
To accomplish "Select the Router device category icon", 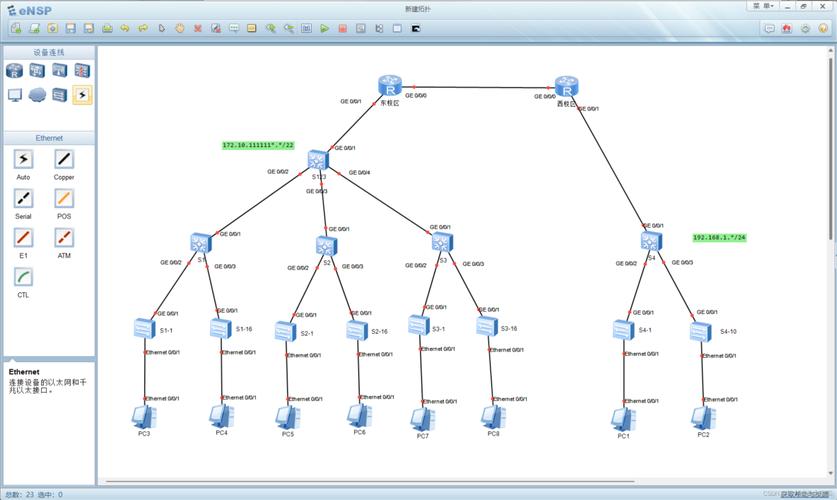I will (15, 70).
